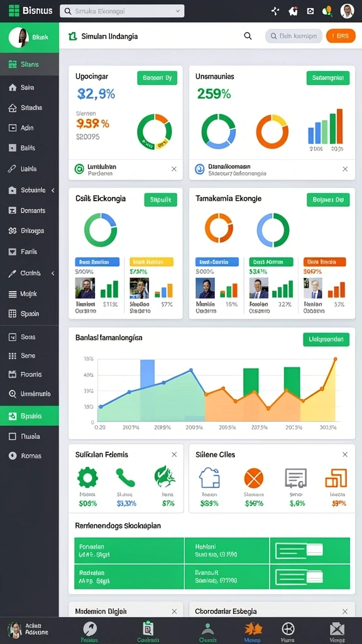Close the Silene Clles panel

(345, 454)
